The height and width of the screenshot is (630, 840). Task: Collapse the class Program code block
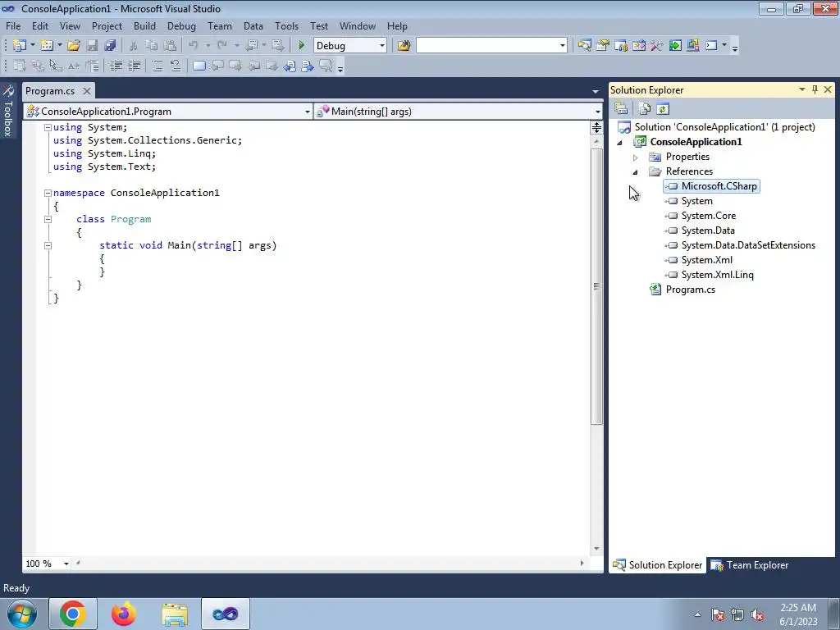(x=48, y=219)
